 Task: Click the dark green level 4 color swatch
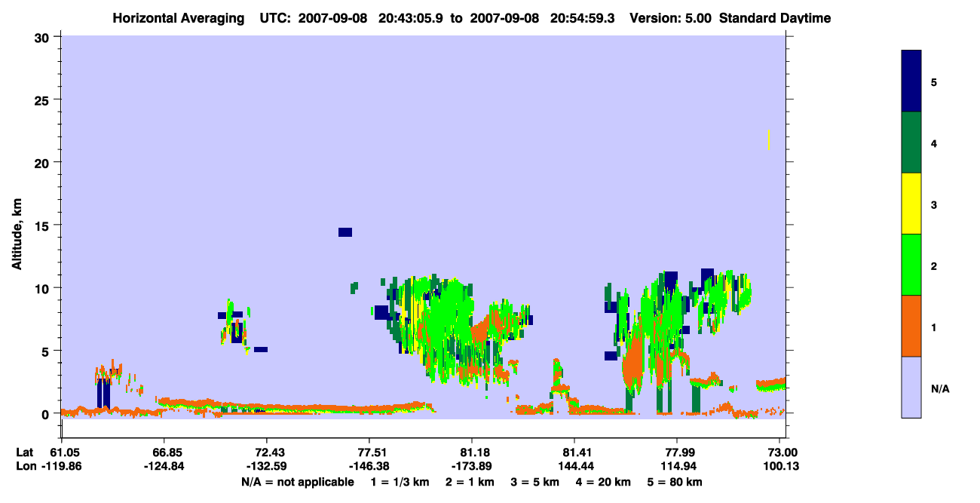pos(911,143)
